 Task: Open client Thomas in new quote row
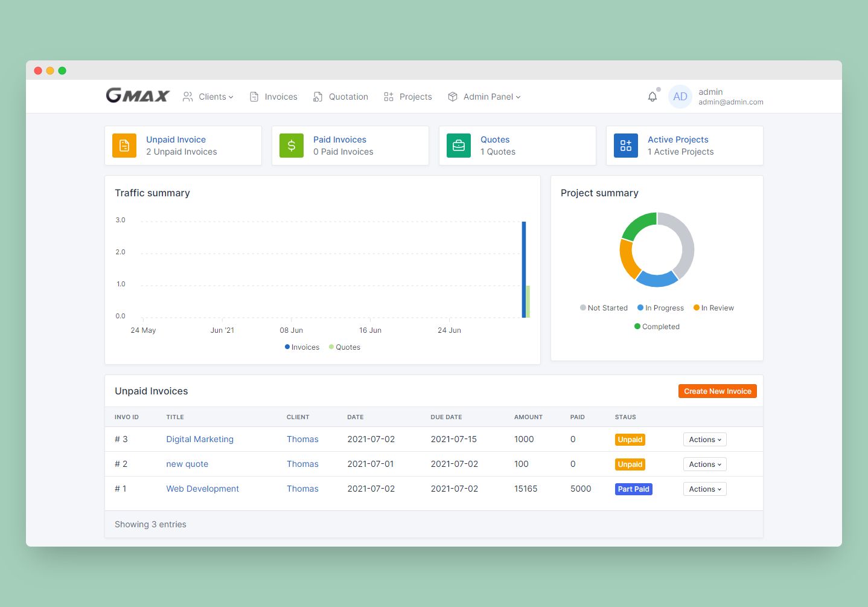[x=302, y=464]
